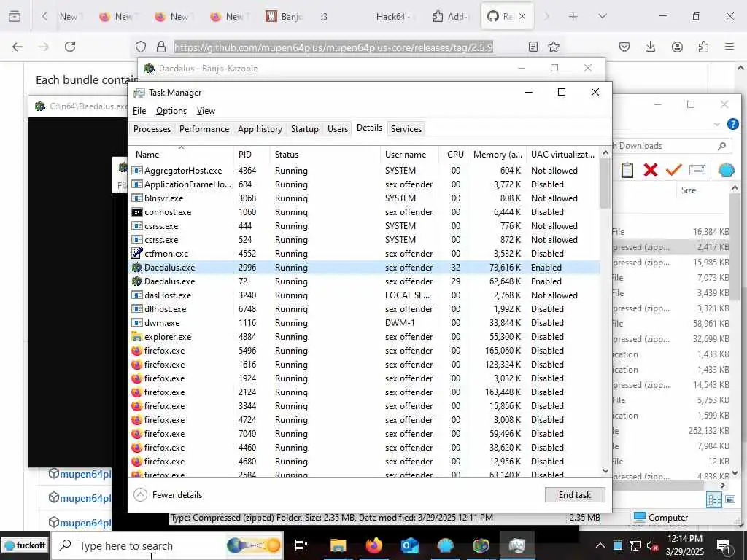Click the Windows taskbar search box
747x560 pixels.
167,545
